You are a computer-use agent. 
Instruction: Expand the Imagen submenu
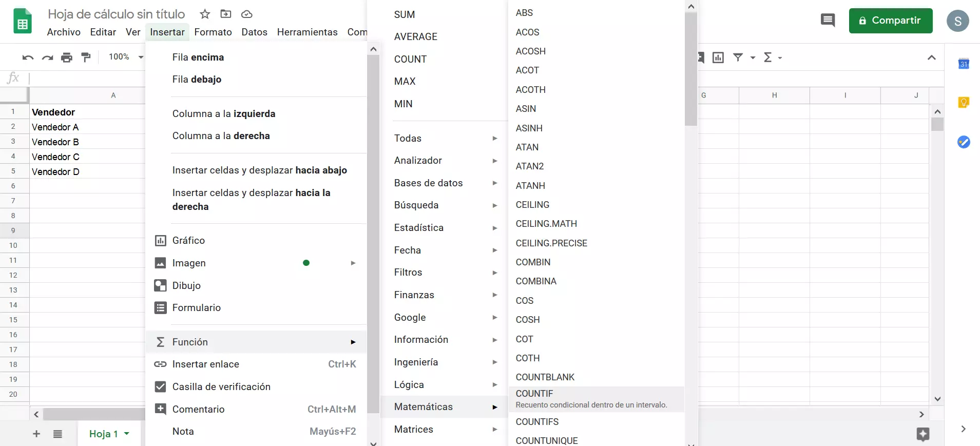tap(256, 263)
